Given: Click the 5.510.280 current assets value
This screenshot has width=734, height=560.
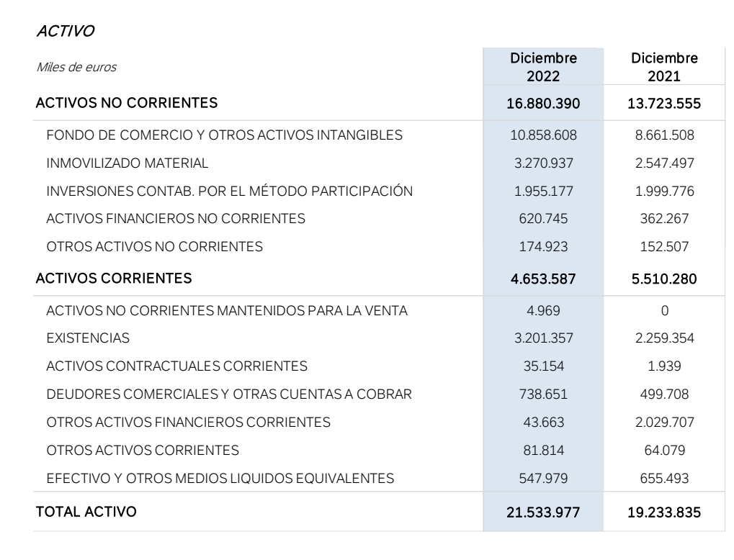Looking at the screenshot, I should [x=664, y=279].
